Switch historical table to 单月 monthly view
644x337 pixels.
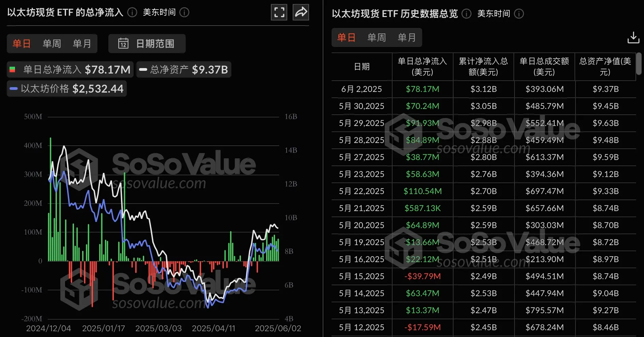[407, 37]
